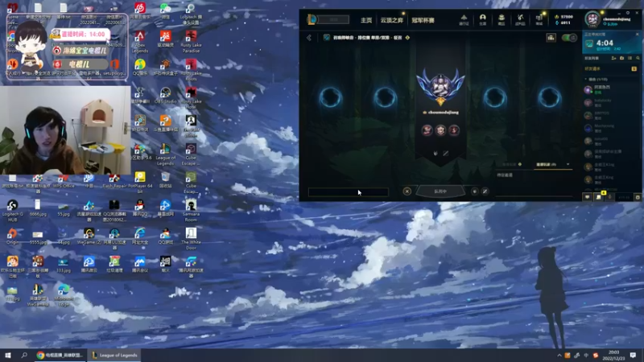
Task: Open the Samsara Room desktop icon
Action: coord(191,211)
